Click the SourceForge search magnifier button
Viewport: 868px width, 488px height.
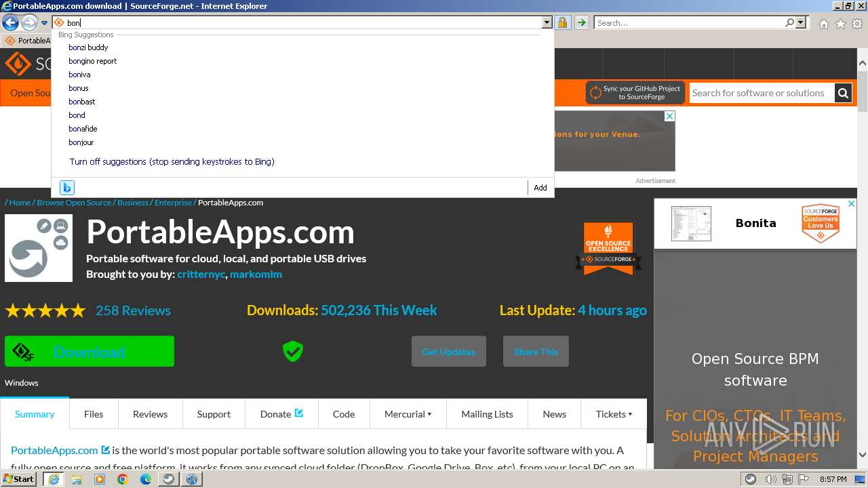coord(843,93)
